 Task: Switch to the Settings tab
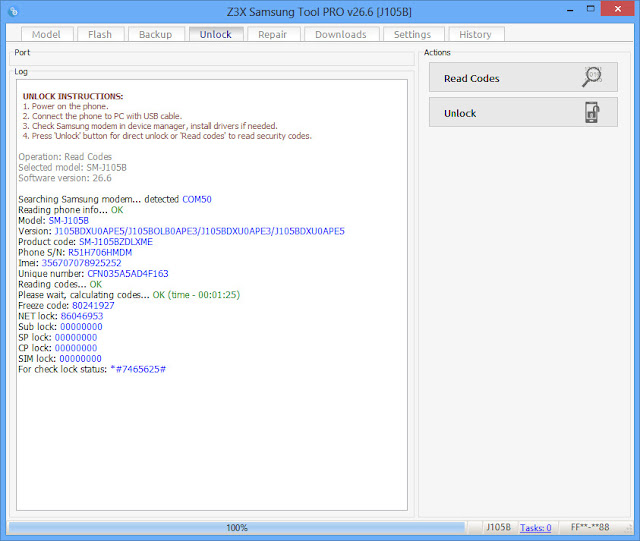(412, 34)
